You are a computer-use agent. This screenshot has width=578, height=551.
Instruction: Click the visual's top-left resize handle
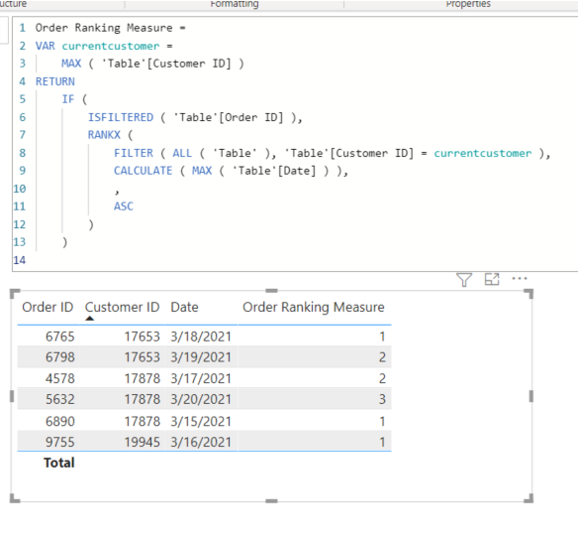[x=14, y=293]
